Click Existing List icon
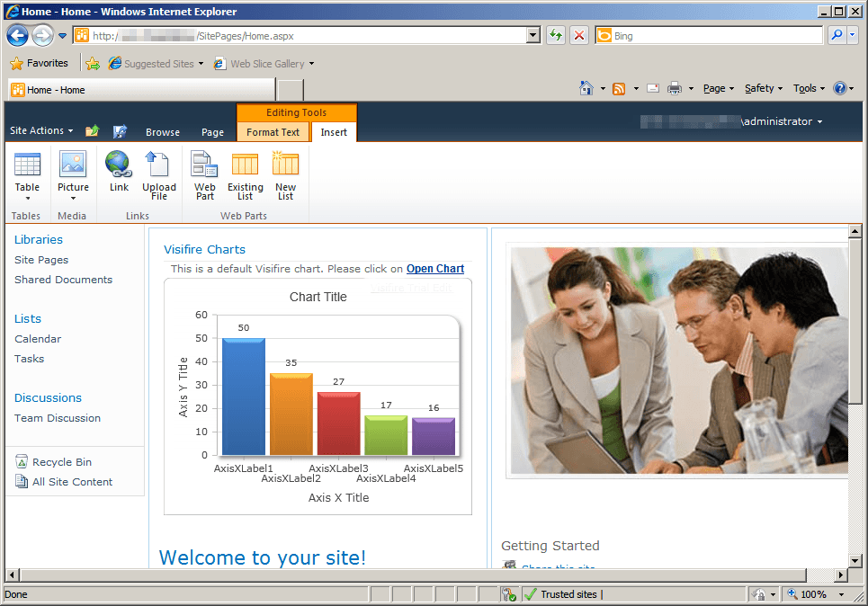 (246, 165)
